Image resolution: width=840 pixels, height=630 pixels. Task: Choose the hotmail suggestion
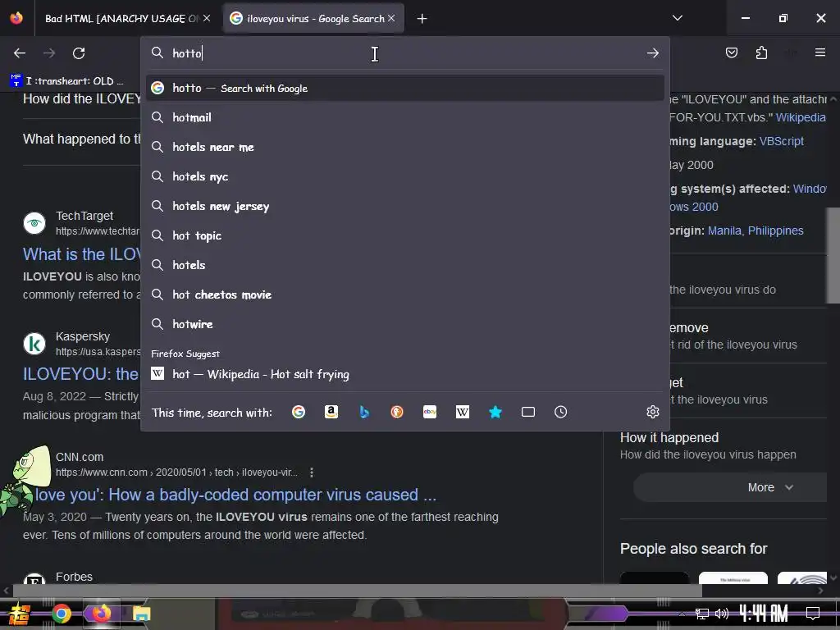(405, 117)
